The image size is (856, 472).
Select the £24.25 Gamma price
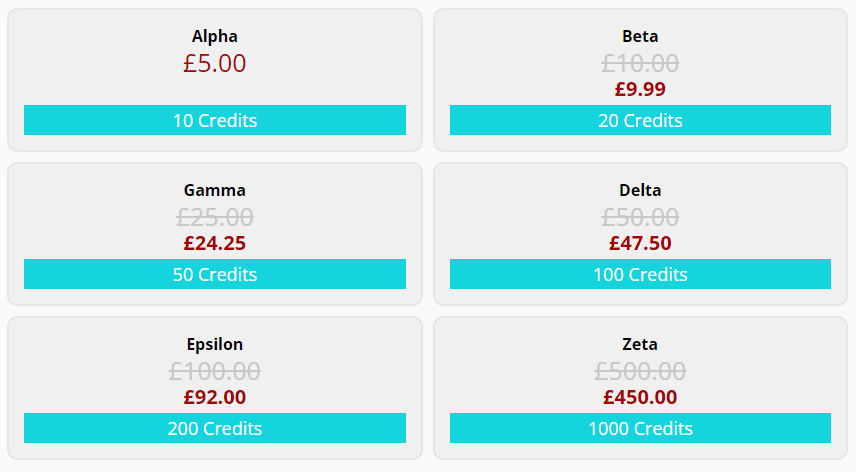(x=215, y=243)
